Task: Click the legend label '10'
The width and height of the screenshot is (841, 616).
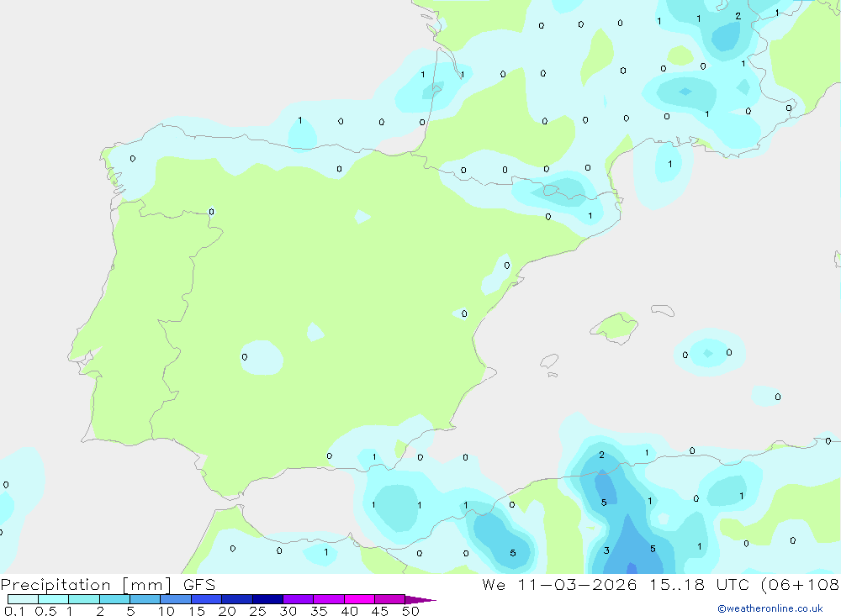Action: coord(166,611)
